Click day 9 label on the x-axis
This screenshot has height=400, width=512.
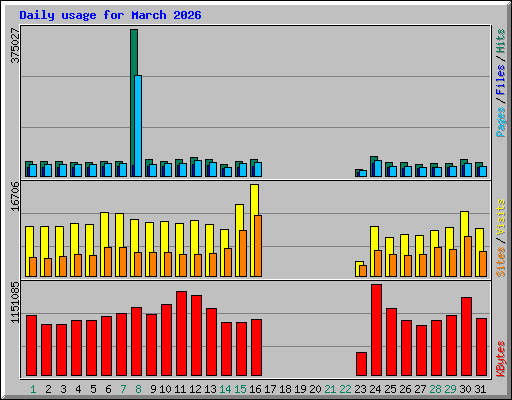pyautogui.click(x=153, y=389)
